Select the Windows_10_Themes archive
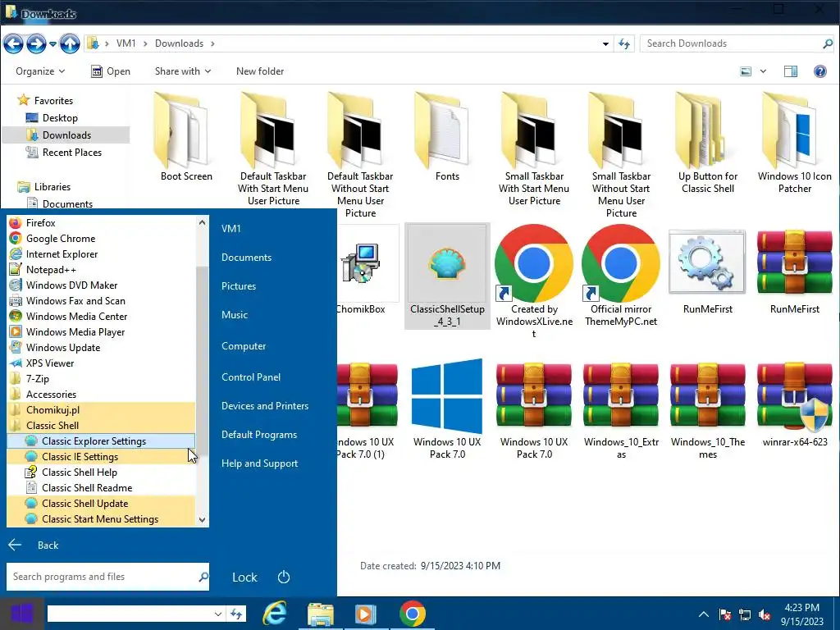The width and height of the screenshot is (840, 630). pyautogui.click(x=708, y=409)
